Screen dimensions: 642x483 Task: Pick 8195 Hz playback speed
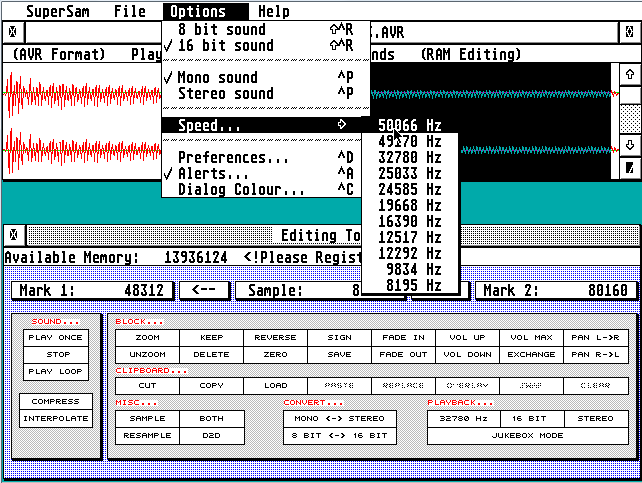pyautogui.click(x=409, y=285)
